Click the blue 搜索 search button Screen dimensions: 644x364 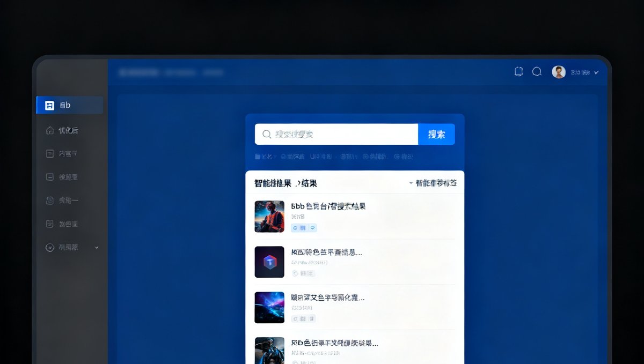pos(436,135)
